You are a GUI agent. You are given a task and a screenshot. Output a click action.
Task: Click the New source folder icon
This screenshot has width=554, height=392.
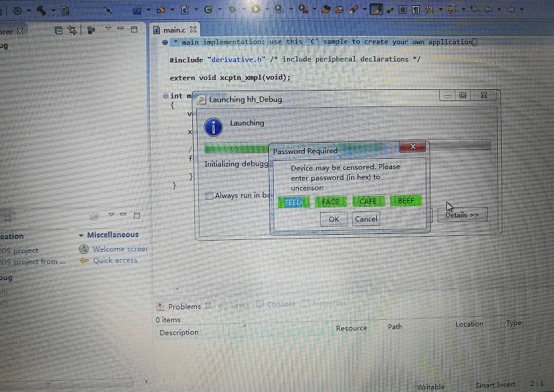[x=161, y=10]
